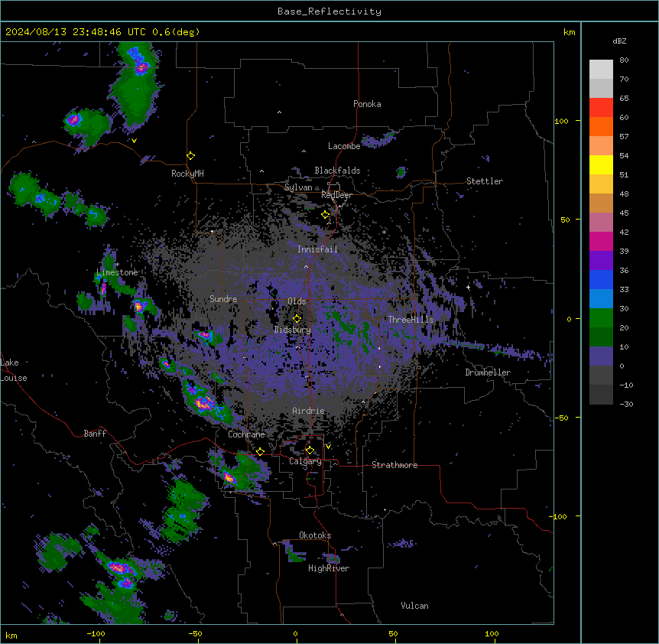Click the yellow diamond marker above RockyMH
This screenshot has width=659, height=644.
coord(190,156)
